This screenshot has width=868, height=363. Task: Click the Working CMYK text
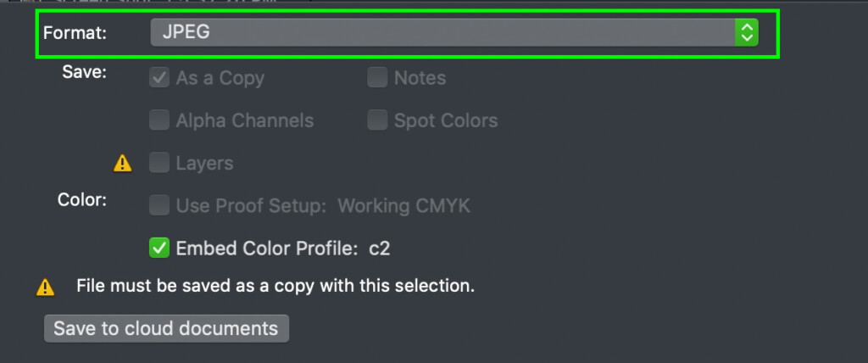(404, 206)
